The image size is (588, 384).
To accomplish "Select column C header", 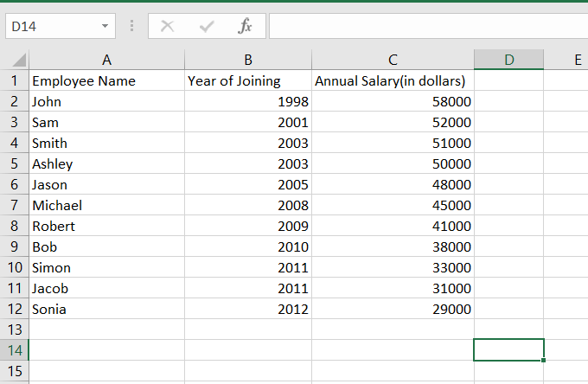I will coord(393,60).
